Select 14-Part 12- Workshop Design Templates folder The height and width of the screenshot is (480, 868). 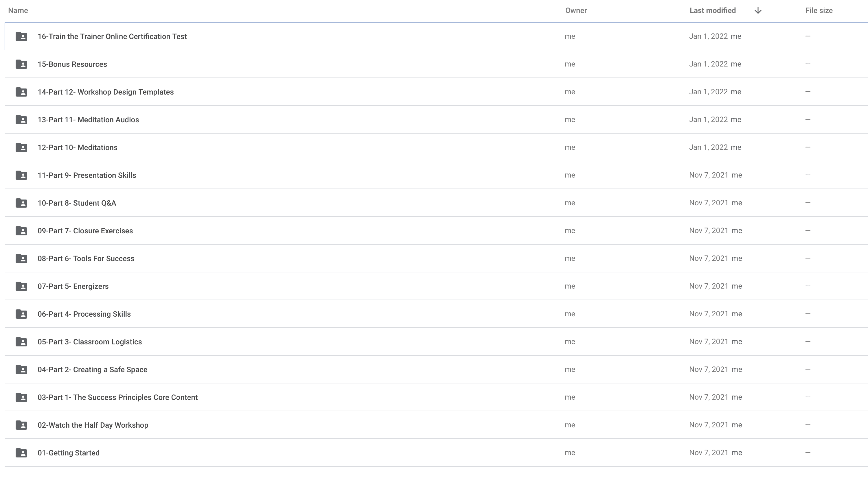(436, 92)
